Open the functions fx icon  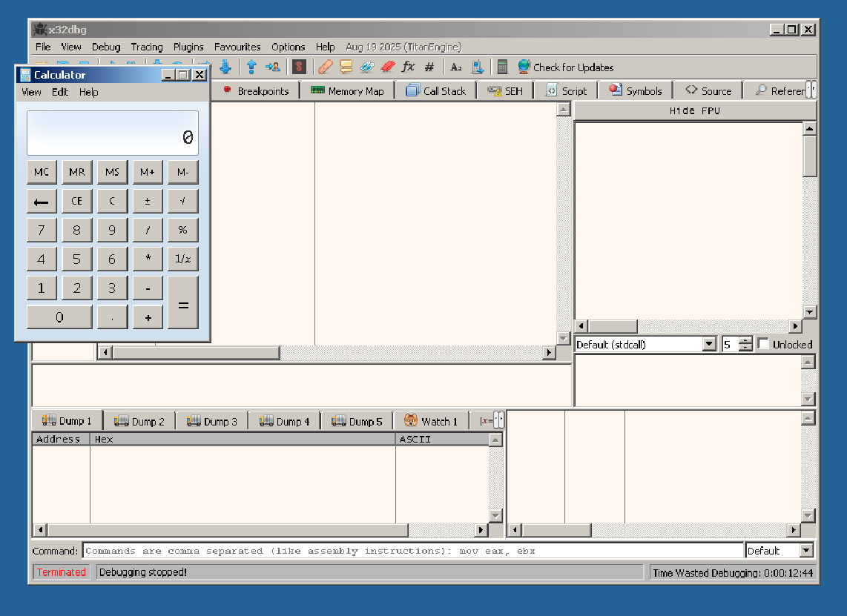pyautogui.click(x=409, y=67)
